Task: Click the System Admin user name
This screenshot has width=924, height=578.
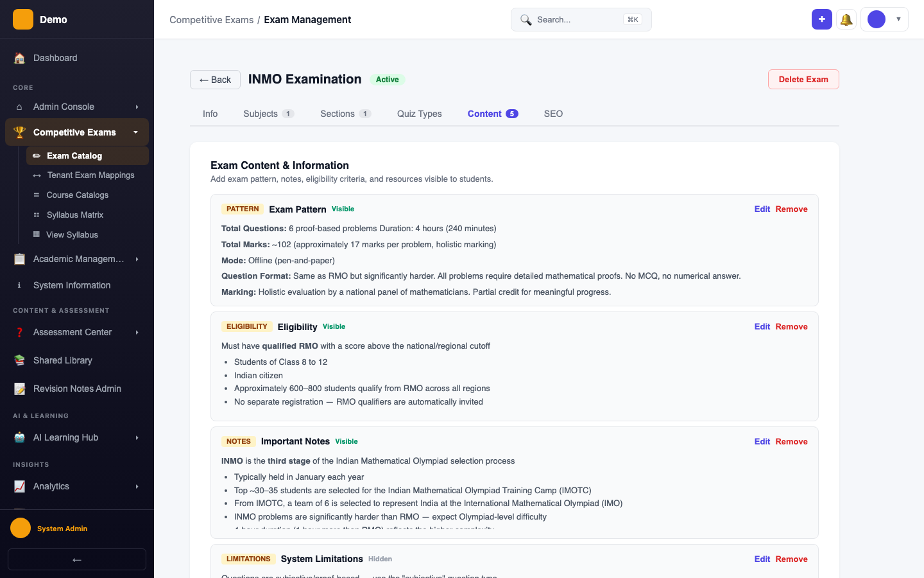Action: coord(62,529)
